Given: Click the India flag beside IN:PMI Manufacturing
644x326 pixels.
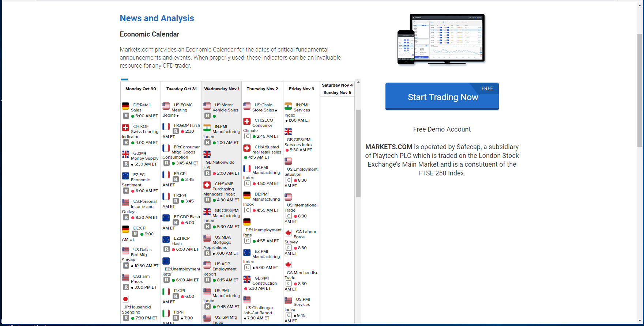Looking at the screenshot, I should coord(207,128).
